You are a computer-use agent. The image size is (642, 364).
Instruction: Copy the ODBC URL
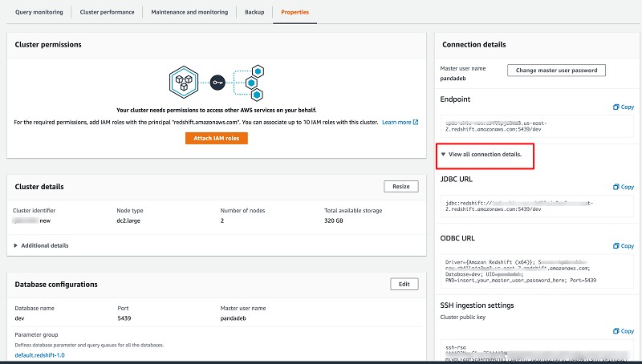coord(624,246)
